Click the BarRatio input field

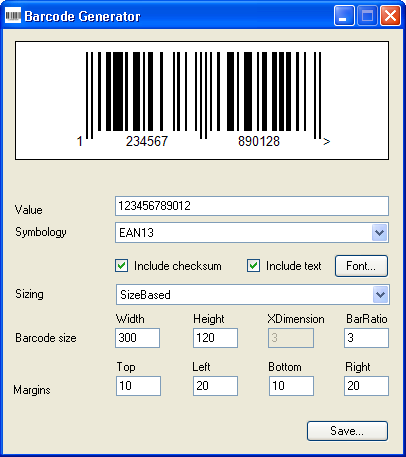click(x=366, y=338)
